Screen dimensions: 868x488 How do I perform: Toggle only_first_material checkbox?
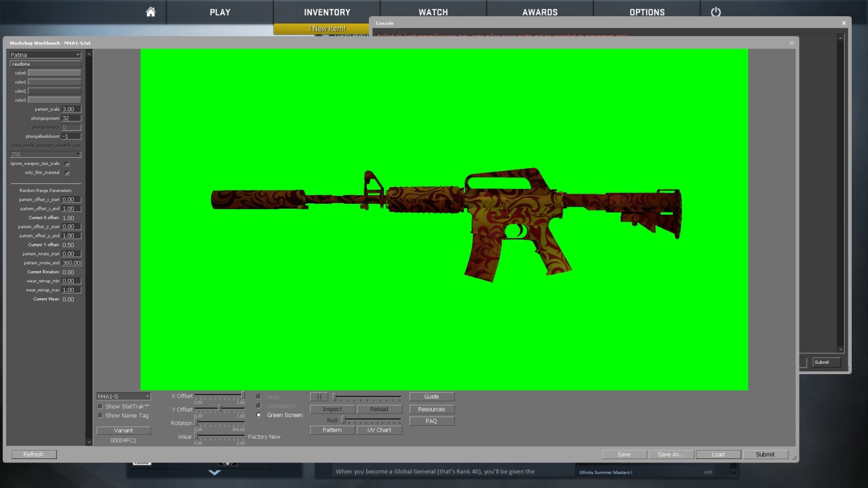[x=67, y=173]
